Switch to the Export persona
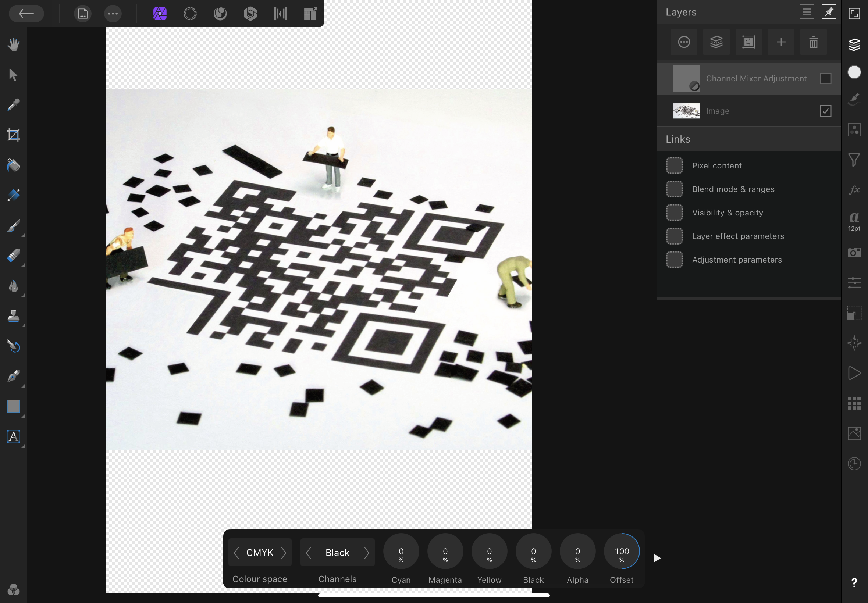Screen dimensions: 868x603 click(311, 14)
